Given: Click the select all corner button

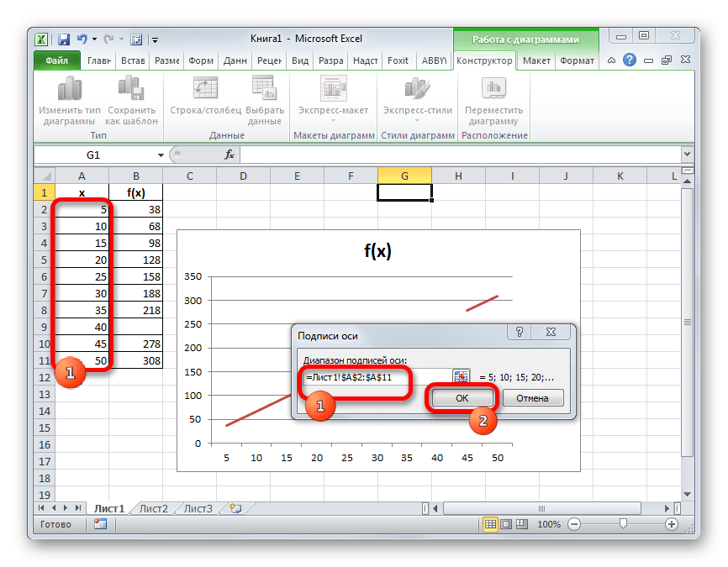Looking at the screenshot, I should coord(45,176).
